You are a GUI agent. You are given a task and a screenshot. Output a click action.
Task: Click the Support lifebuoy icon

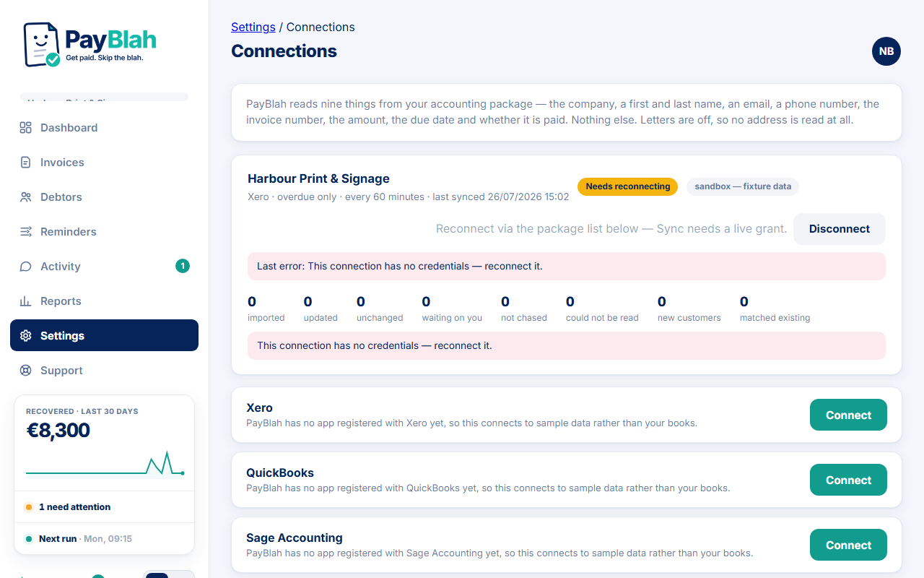click(x=26, y=371)
